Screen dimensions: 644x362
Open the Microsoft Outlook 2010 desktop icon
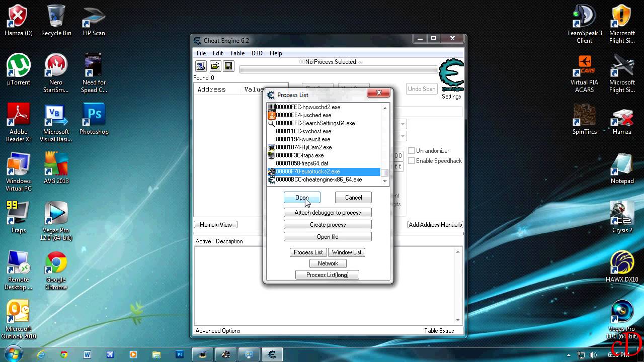coord(19,320)
